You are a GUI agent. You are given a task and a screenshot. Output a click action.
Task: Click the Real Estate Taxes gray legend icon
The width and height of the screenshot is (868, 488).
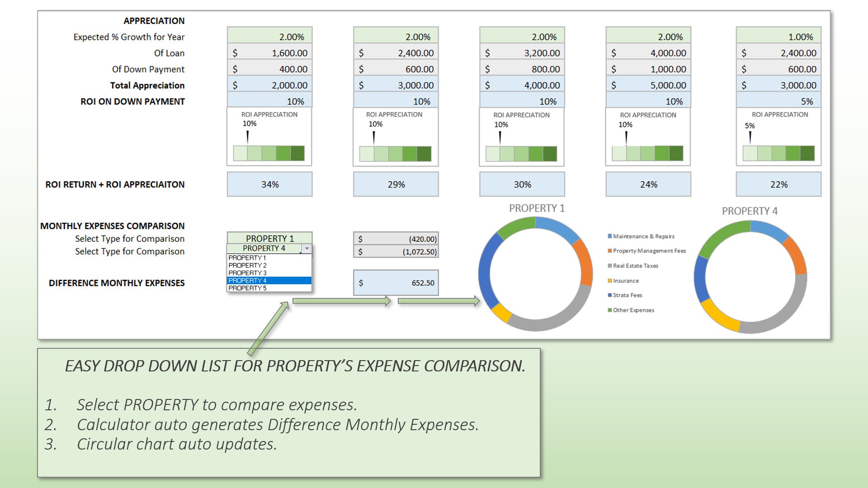click(x=609, y=266)
